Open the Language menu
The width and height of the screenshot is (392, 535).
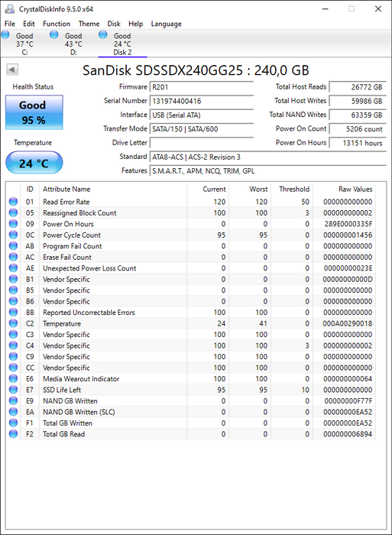click(166, 24)
